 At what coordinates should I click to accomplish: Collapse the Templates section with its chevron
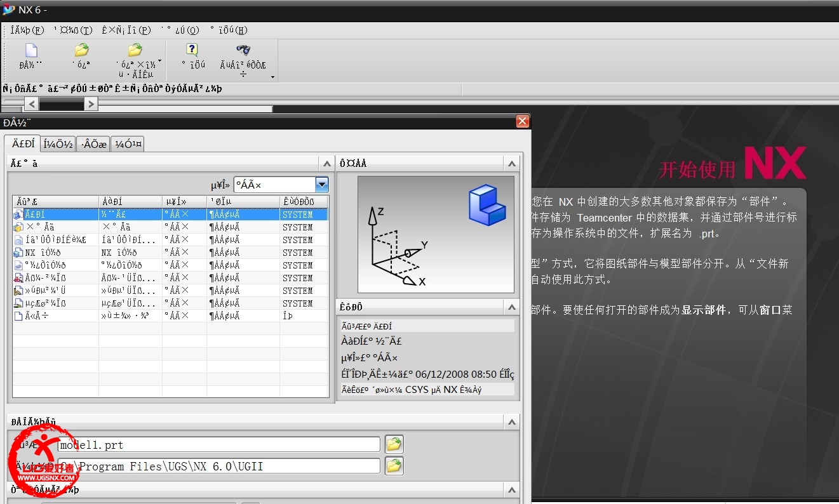[x=326, y=164]
